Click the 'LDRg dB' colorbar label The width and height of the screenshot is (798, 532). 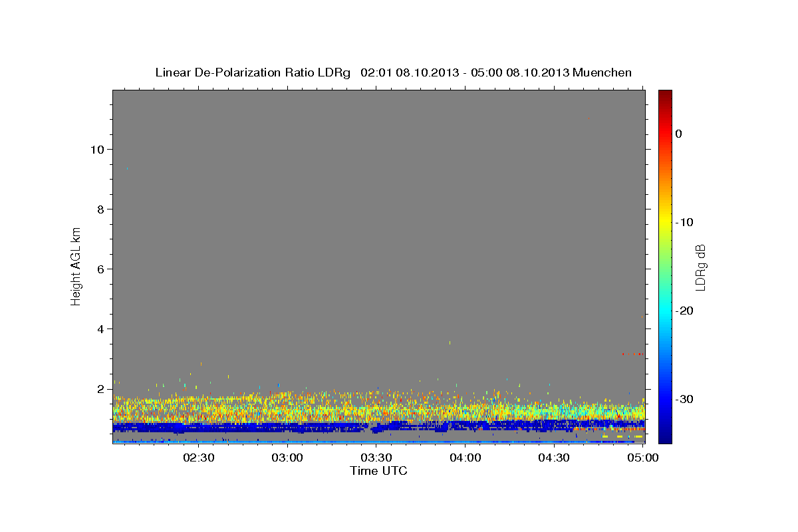(700, 267)
